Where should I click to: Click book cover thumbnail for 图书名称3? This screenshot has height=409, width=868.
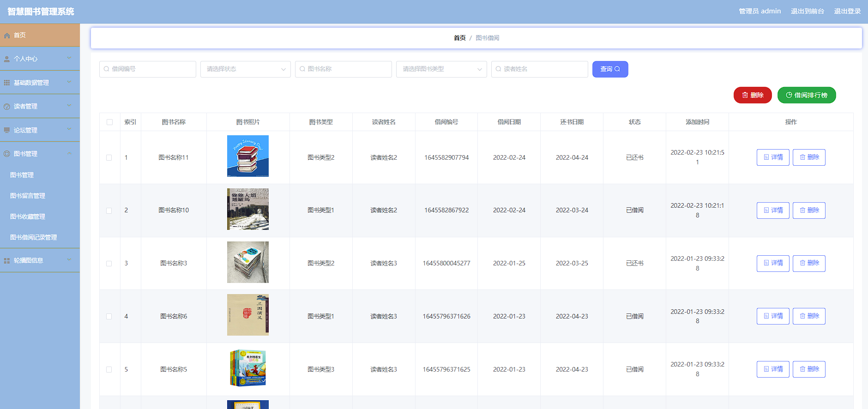(248, 262)
